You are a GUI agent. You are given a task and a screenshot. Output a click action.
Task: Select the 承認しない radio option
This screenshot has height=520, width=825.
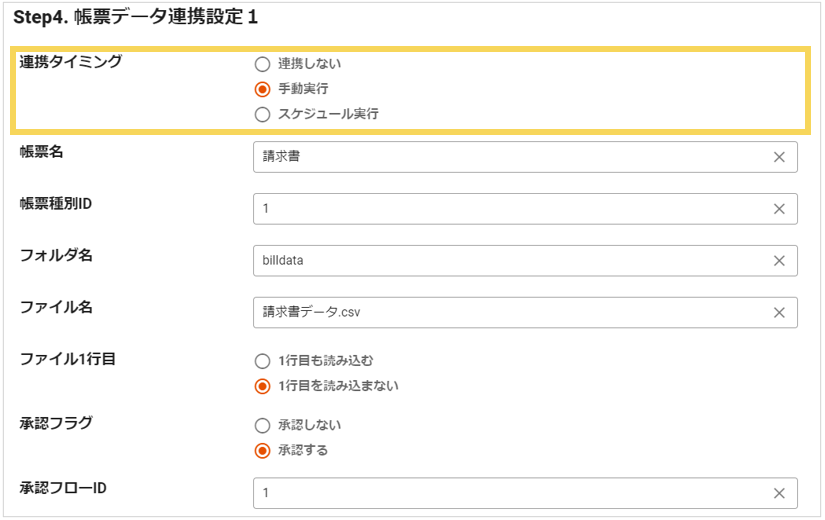click(263, 425)
